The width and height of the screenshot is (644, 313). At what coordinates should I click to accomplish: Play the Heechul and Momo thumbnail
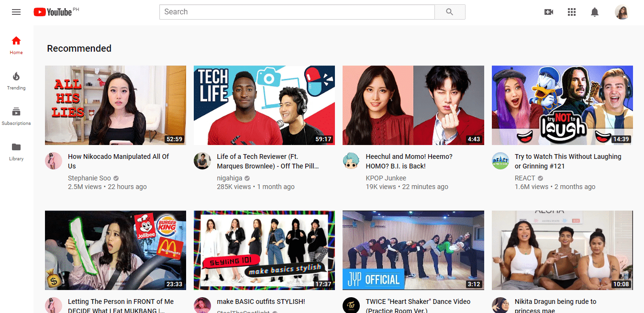[x=413, y=105]
